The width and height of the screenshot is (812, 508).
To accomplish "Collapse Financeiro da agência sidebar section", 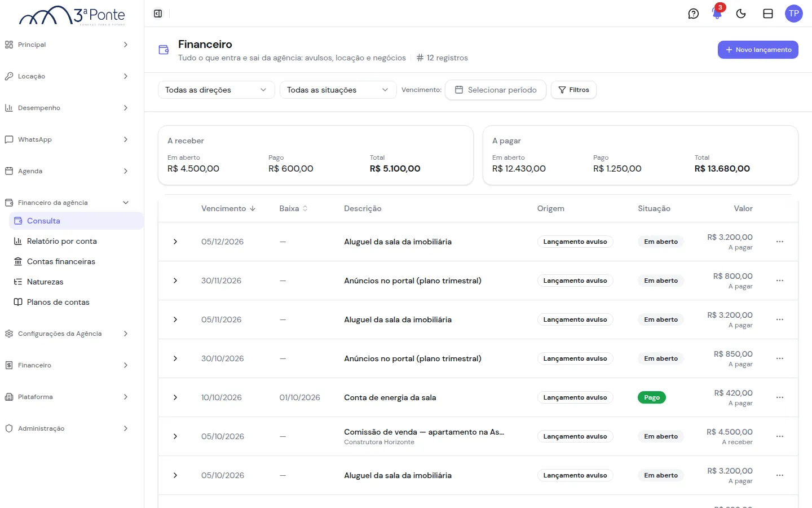I will [68, 203].
